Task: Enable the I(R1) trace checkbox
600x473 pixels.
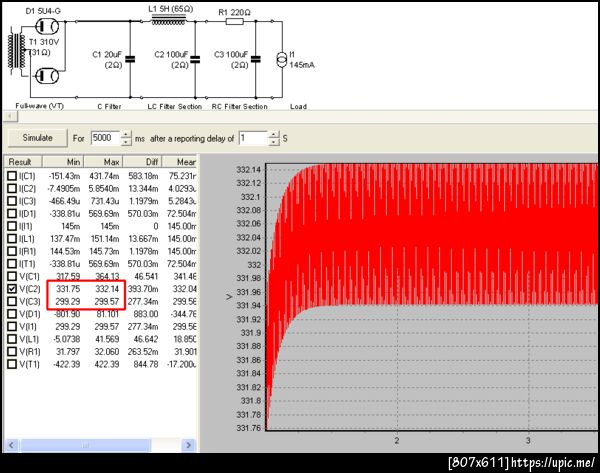Action: pyautogui.click(x=12, y=251)
